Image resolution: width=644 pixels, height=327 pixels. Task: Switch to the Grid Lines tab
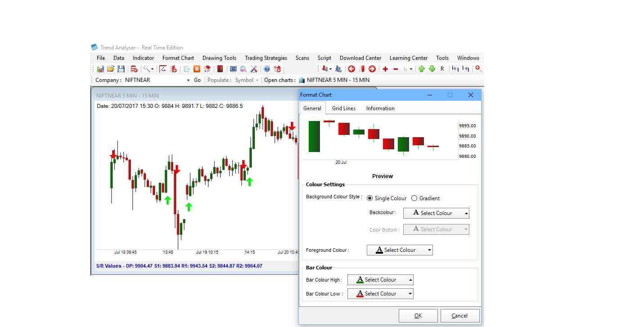coord(343,108)
